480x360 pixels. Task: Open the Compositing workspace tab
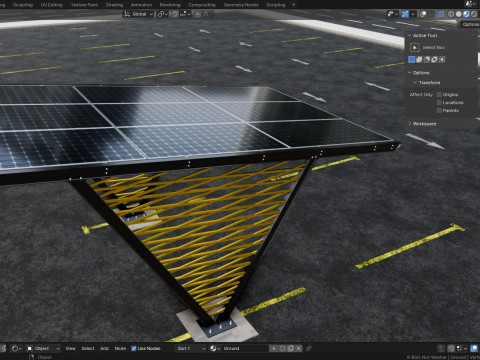pos(202,5)
